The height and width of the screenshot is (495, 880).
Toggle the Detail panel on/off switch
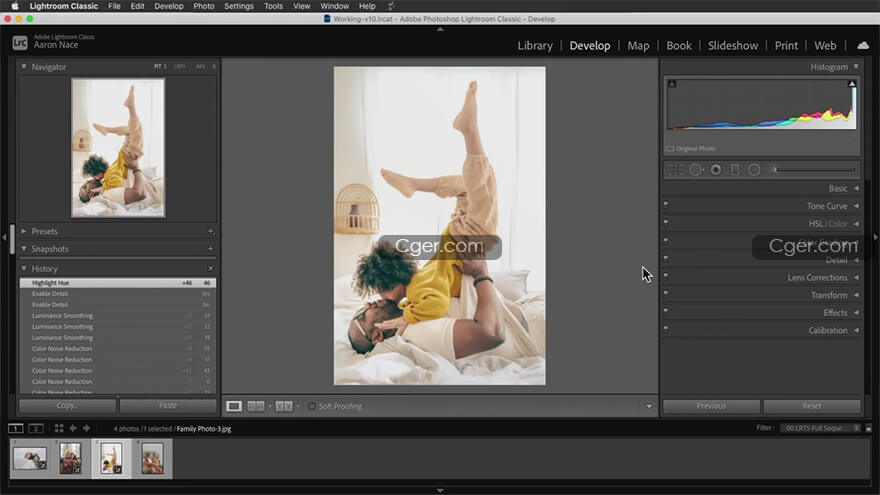tap(666, 258)
